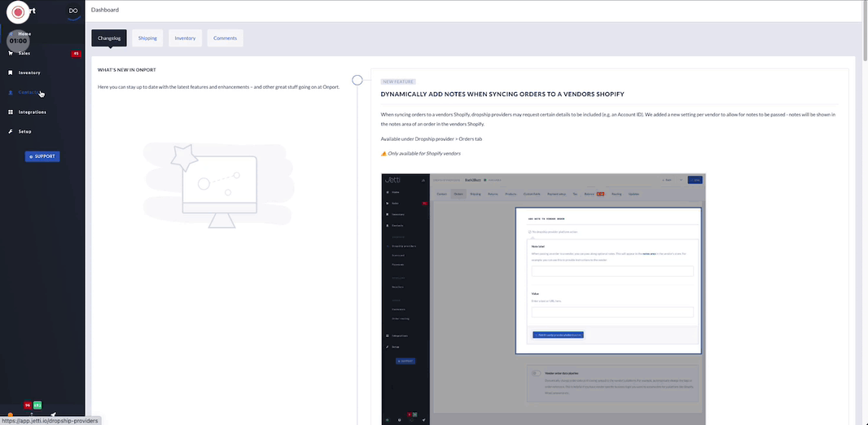Click the green notification badge
The width and height of the screenshot is (868, 425).
coord(37,405)
